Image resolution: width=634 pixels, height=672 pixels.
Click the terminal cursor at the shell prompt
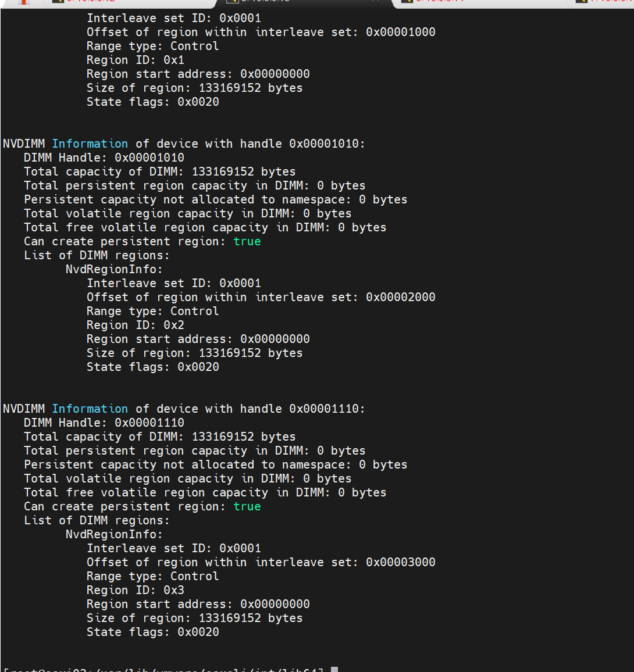[334, 669]
